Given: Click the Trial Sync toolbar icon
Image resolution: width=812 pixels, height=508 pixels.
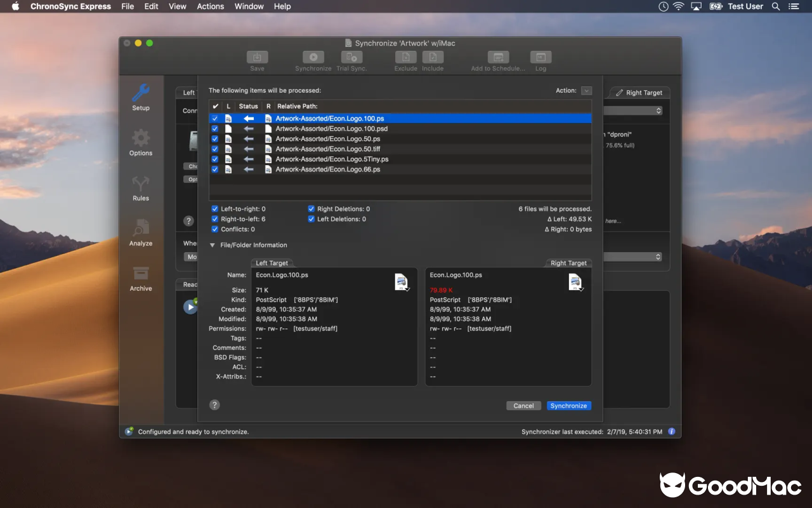Looking at the screenshot, I should (351, 57).
